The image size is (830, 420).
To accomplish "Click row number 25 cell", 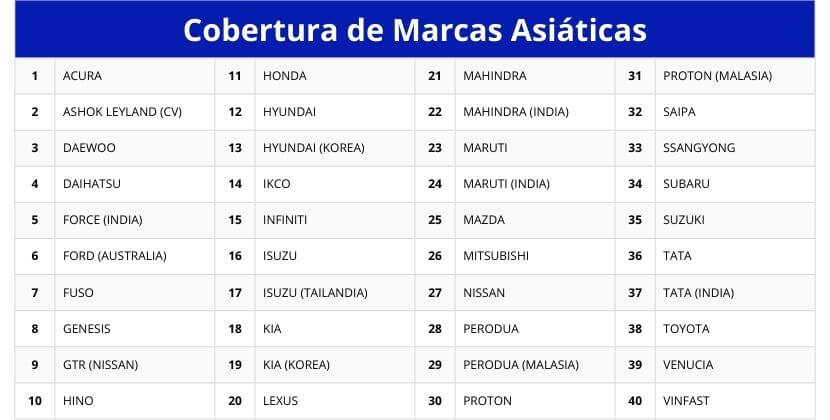I will pyautogui.click(x=435, y=220).
